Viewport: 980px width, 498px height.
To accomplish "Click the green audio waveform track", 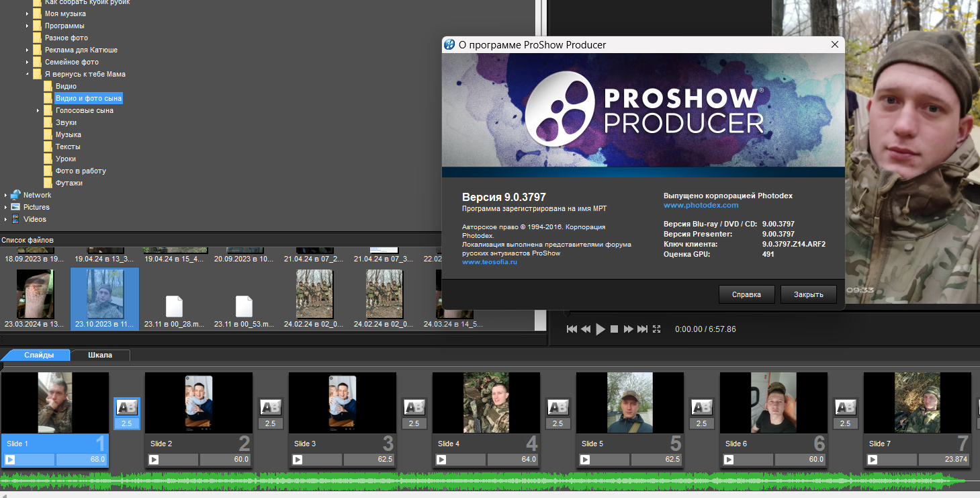I will coord(484,480).
